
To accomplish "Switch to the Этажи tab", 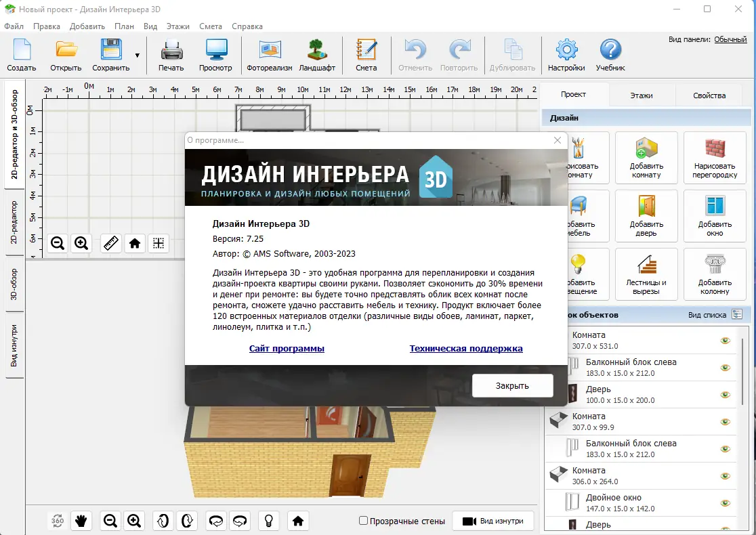I will click(641, 95).
